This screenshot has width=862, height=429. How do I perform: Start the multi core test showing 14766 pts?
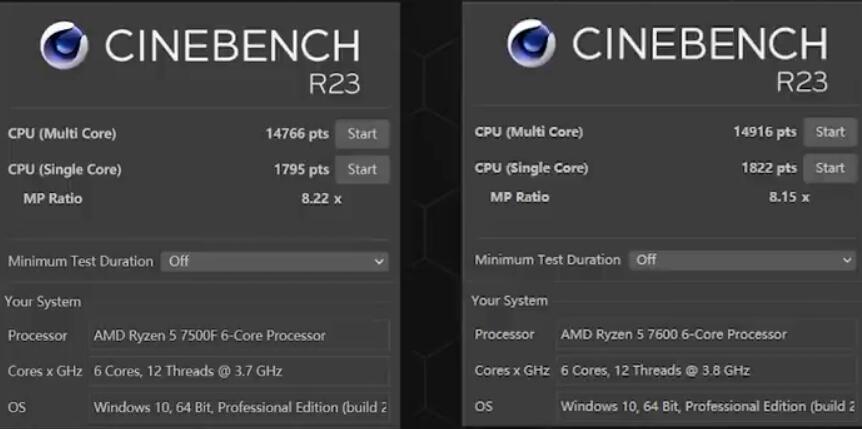pyautogui.click(x=362, y=134)
